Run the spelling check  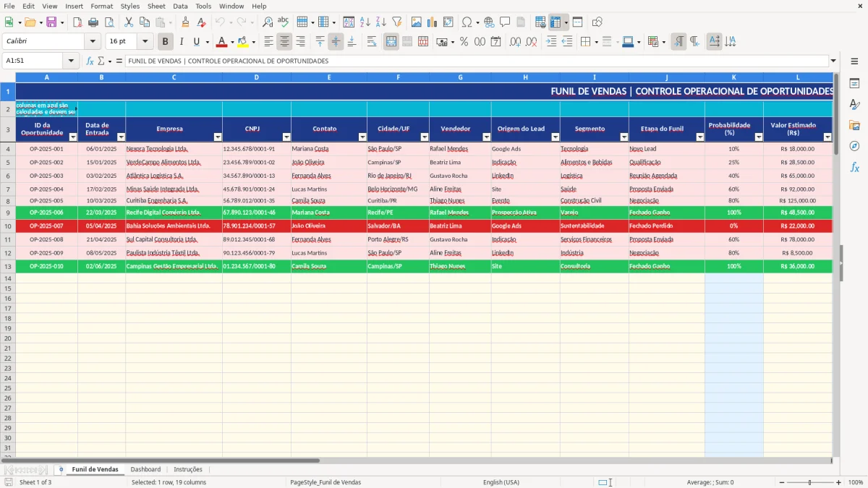(283, 22)
